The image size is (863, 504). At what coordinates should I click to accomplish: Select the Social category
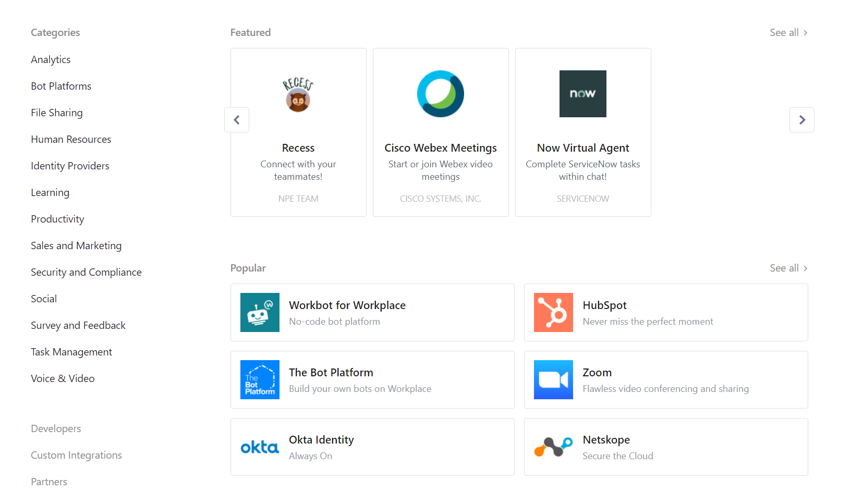[x=44, y=299]
